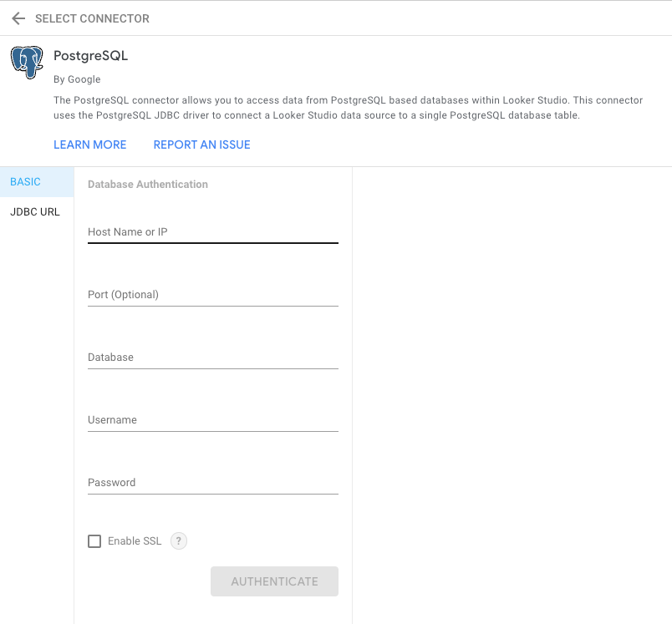Click the Enable SSL label text
The image size is (672, 624).
click(135, 541)
